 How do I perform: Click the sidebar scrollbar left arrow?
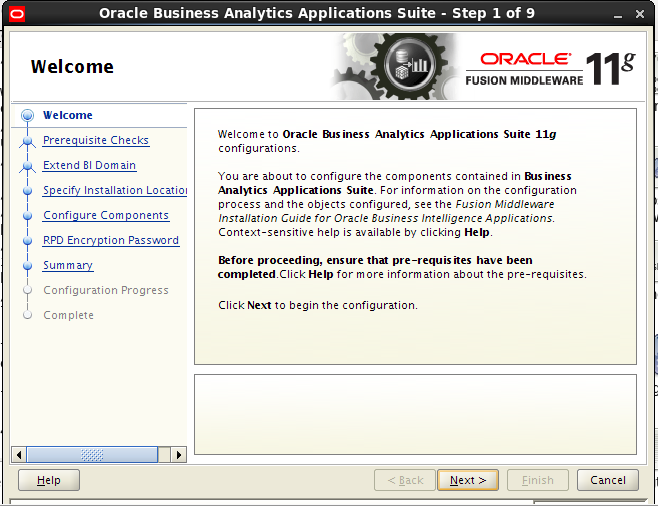click(x=18, y=455)
